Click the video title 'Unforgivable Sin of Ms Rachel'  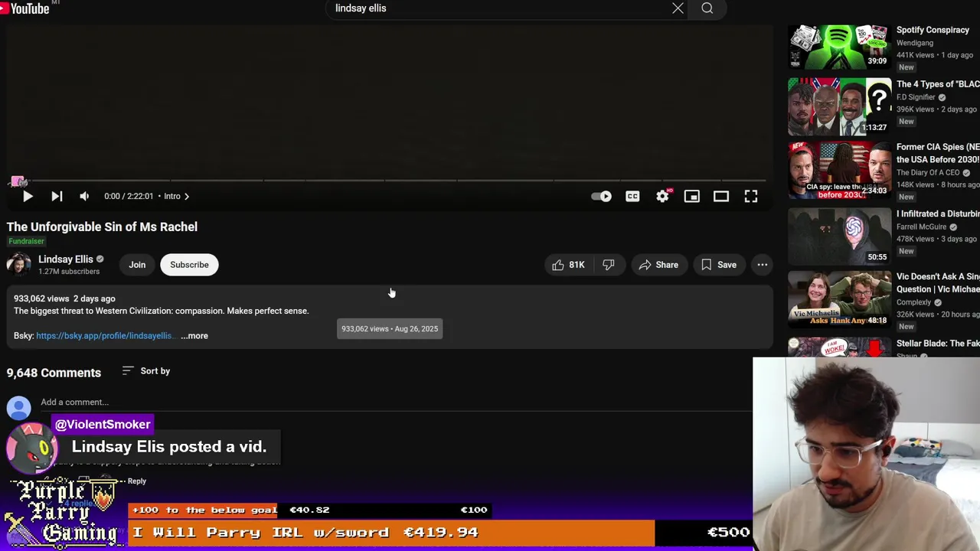[x=102, y=227]
